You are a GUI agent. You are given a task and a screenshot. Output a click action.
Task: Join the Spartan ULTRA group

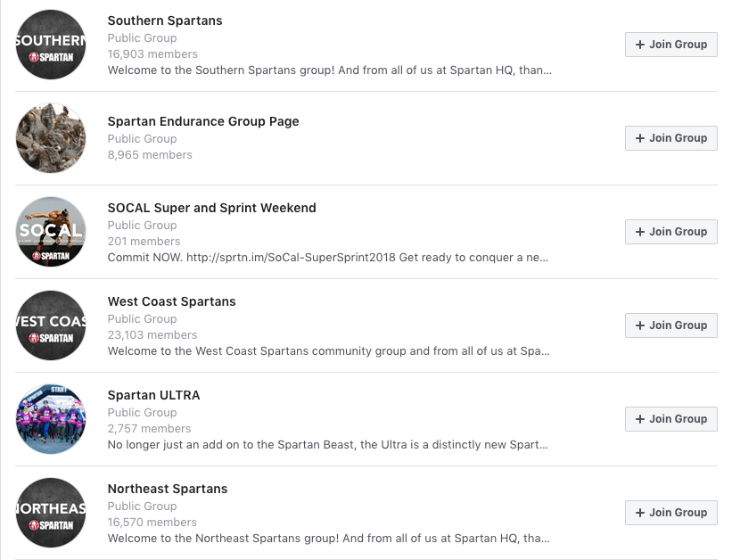[670, 419]
